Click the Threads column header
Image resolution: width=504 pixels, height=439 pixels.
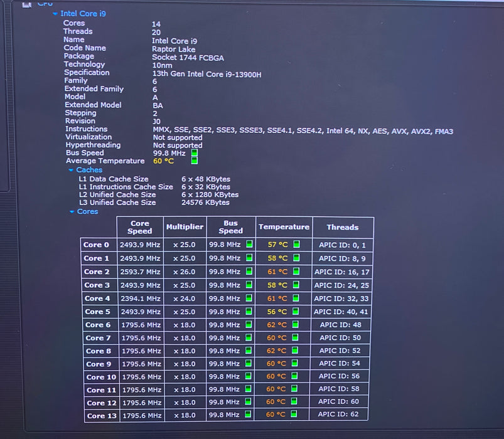(343, 228)
